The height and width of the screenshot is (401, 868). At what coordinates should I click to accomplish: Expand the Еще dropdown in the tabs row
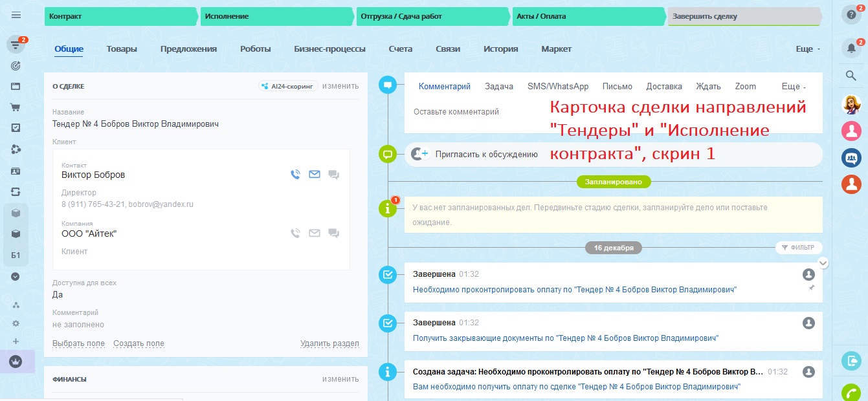(807, 49)
